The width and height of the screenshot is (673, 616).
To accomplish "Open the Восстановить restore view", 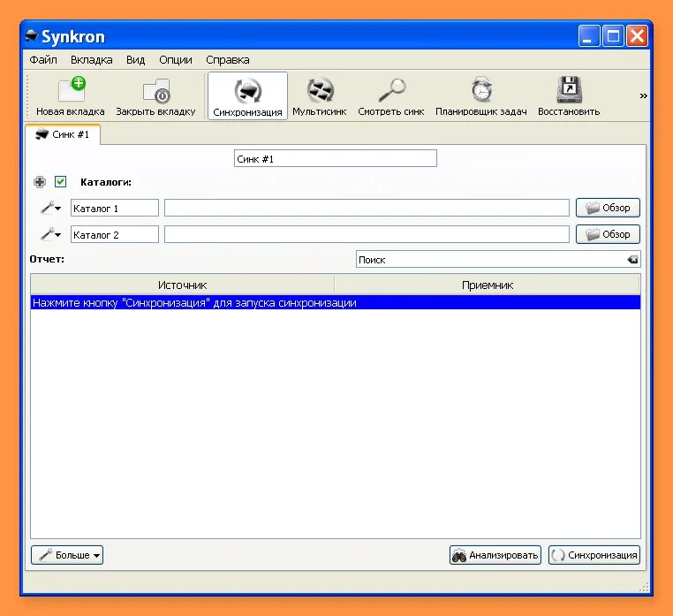I will tap(569, 96).
